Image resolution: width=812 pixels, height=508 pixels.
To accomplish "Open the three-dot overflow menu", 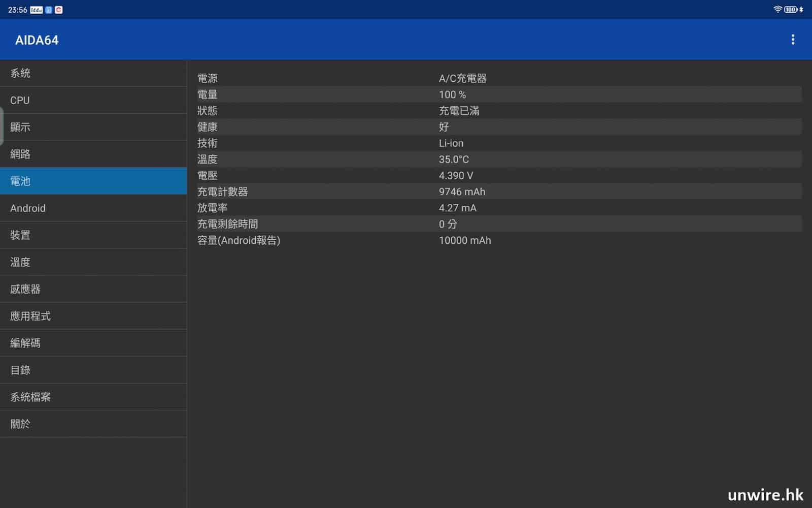I will [792, 40].
